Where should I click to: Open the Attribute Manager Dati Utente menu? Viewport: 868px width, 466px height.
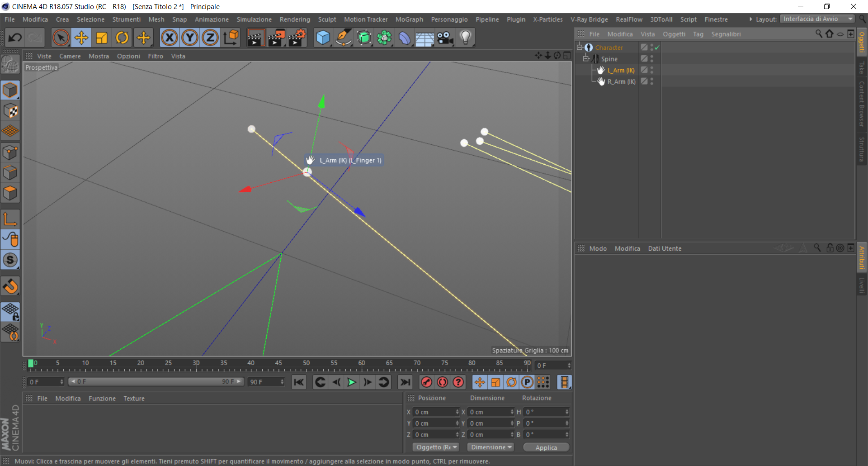(665, 248)
